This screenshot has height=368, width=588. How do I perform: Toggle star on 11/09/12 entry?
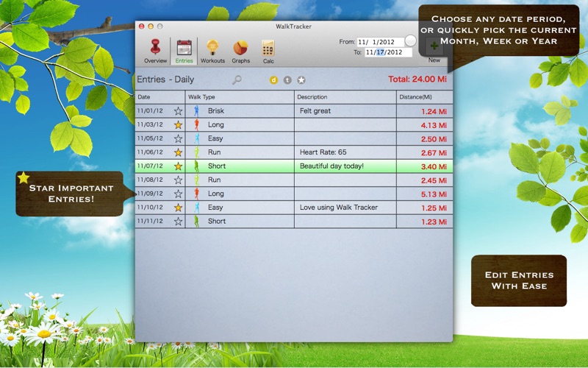tap(178, 194)
